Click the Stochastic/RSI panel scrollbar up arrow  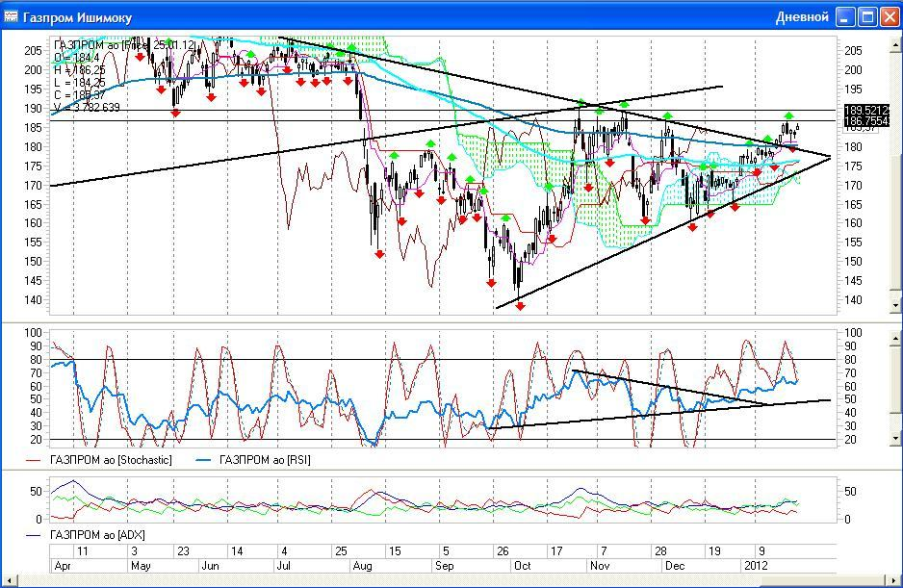(x=895, y=338)
